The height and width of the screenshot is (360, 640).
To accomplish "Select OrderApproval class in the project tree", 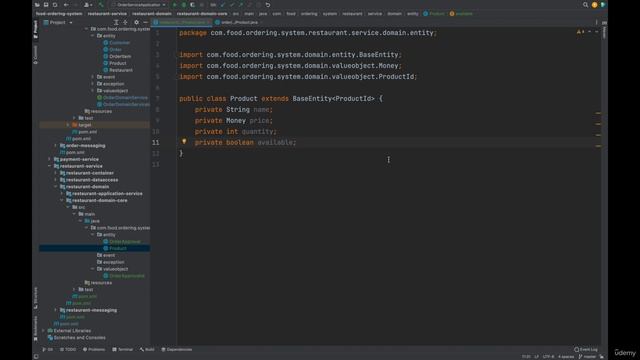I will (124, 242).
